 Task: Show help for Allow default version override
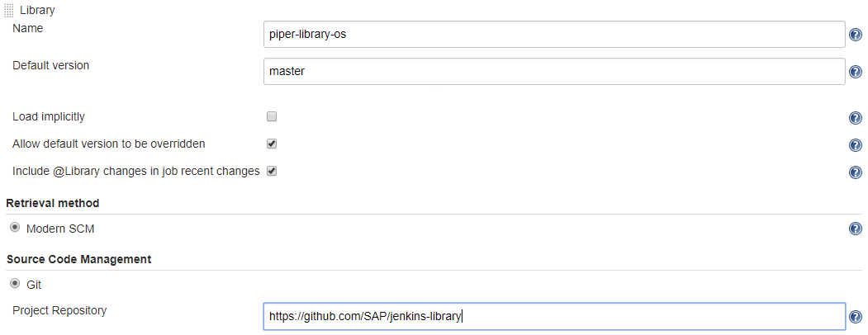(x=856, y=145)
